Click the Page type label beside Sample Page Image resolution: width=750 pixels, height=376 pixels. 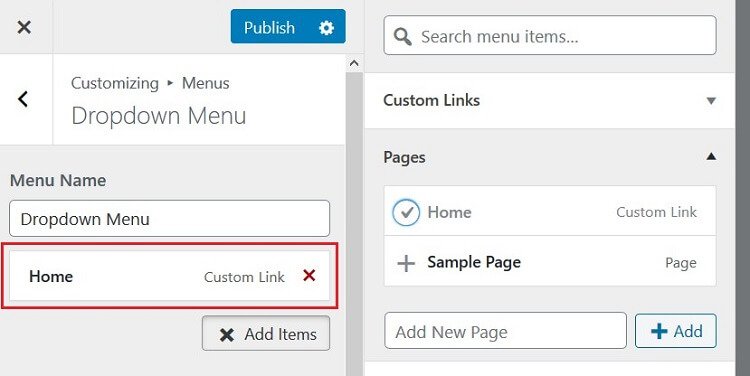click(681, 263)
